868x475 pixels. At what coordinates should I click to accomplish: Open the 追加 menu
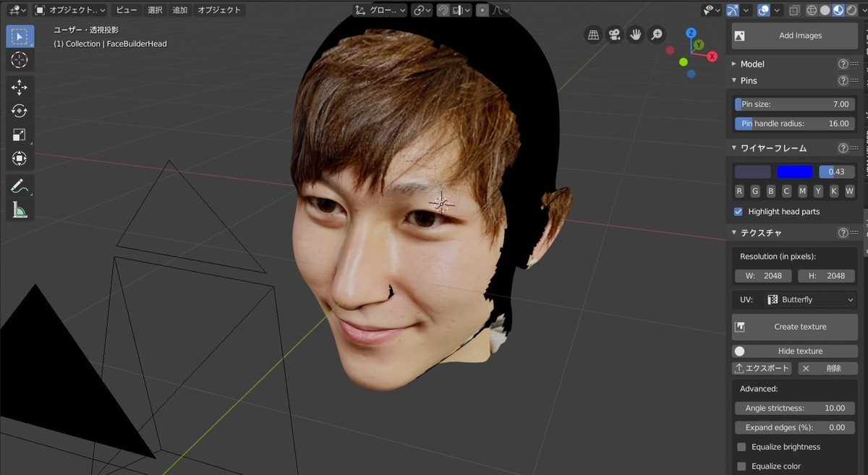coord(179,9)
